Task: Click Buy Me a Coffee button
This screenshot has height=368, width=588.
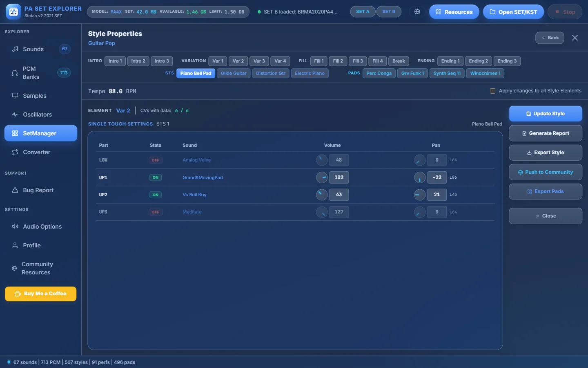Action: point(41,294)
